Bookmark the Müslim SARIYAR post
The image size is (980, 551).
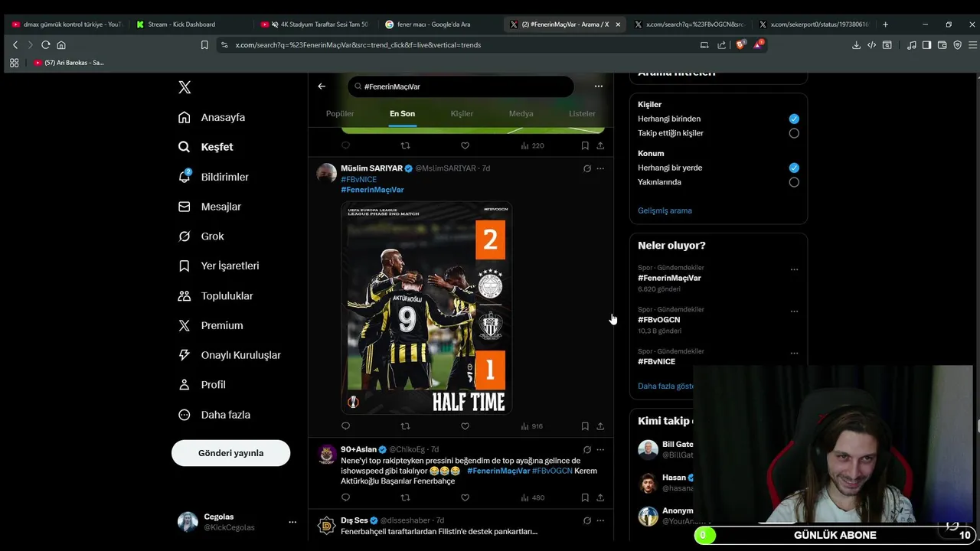585,426
